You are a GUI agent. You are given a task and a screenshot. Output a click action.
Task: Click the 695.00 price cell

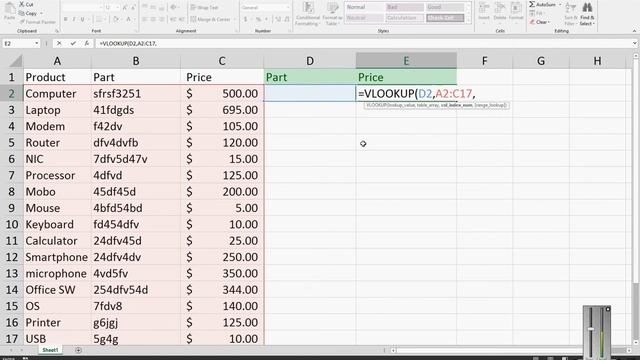pyautogui.click(x=222, y=110)
